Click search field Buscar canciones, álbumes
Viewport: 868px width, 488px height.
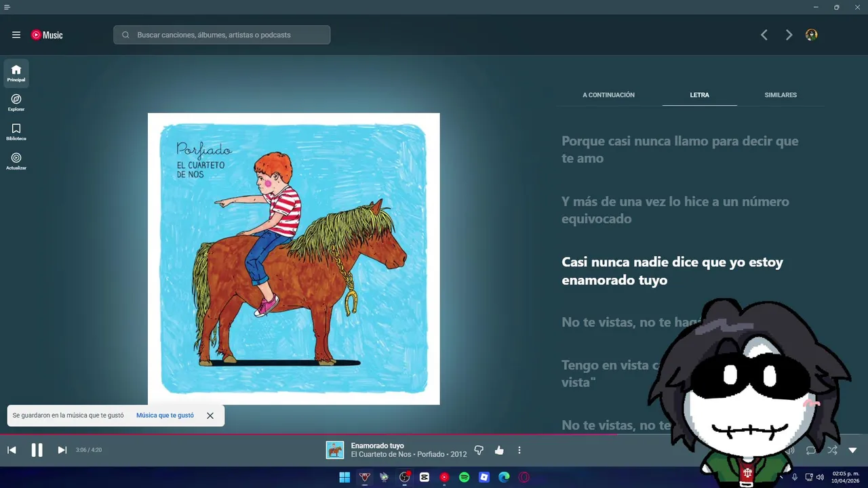tap(222, 35)
